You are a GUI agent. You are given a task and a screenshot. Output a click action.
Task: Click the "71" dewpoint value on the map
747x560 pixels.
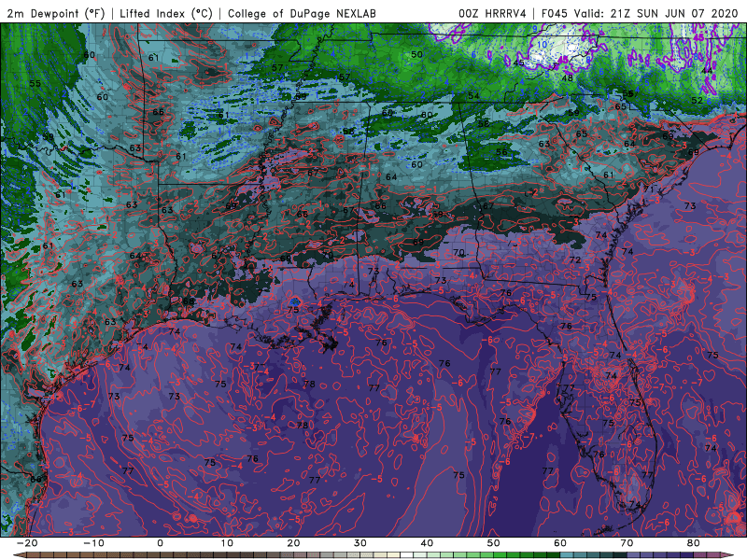648,189
